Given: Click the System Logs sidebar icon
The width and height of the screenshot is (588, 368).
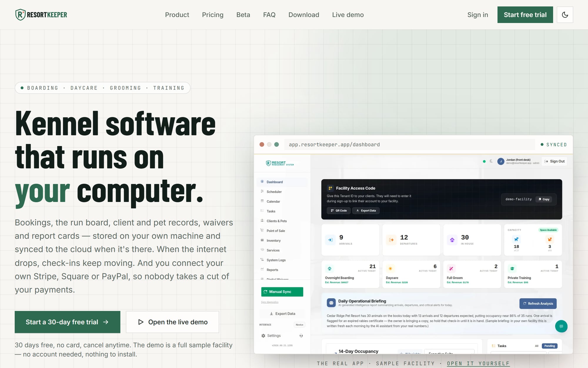Looking at the screenshot, I should (262, 260).
